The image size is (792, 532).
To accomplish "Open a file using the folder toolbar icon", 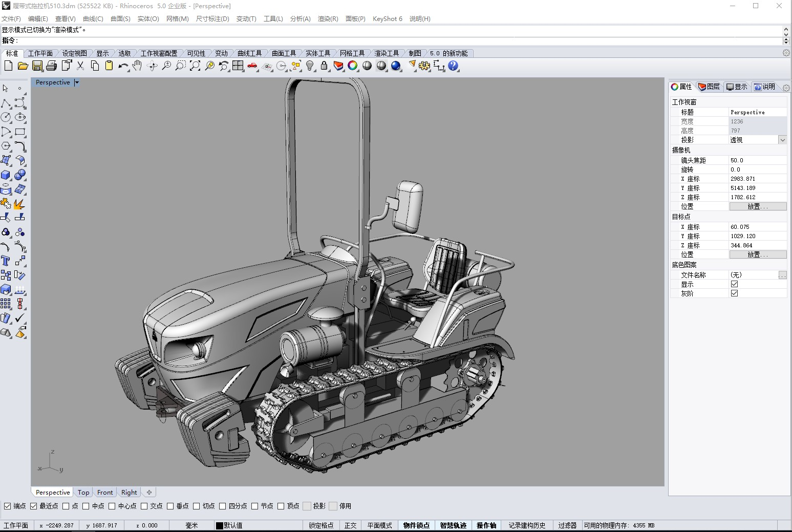I will pyautogui.click(x=23, y=66).
